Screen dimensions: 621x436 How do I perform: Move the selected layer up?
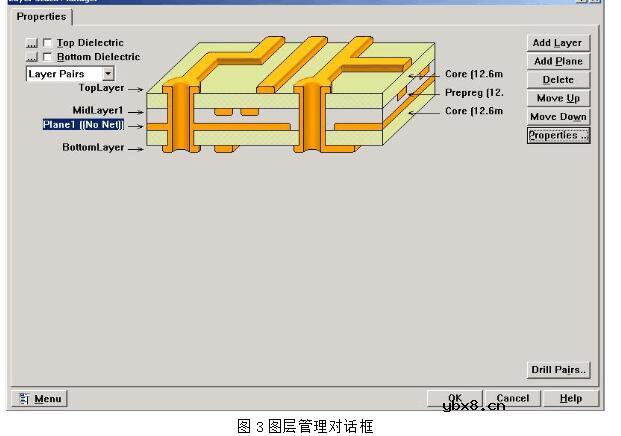(557, 98)
